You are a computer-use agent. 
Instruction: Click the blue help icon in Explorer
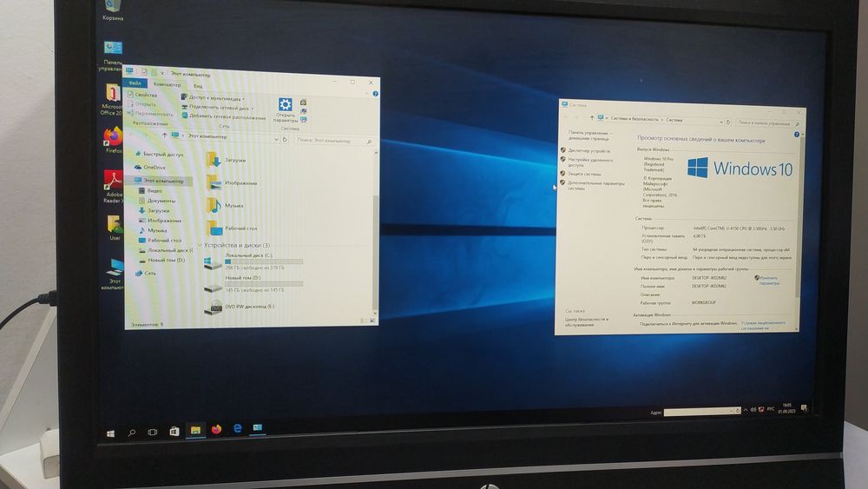[x=375, y=94]
